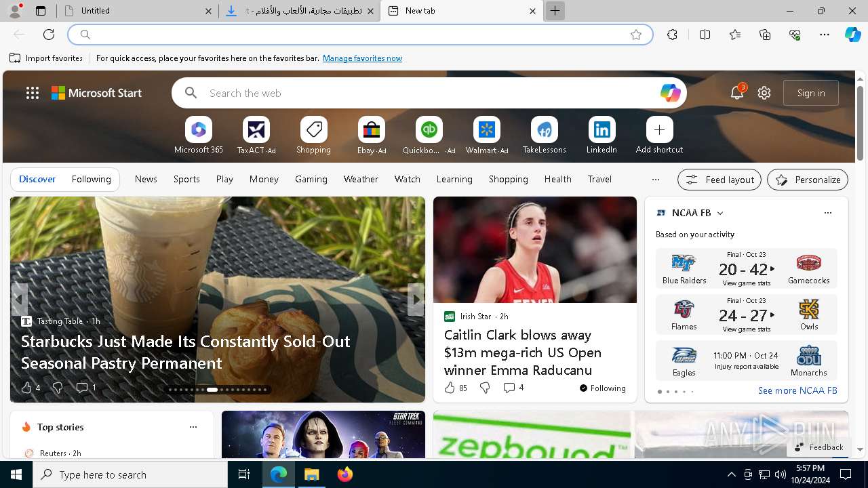Open the News category
The width and height of the screenshot is (868, 488).
coord(146,179)
